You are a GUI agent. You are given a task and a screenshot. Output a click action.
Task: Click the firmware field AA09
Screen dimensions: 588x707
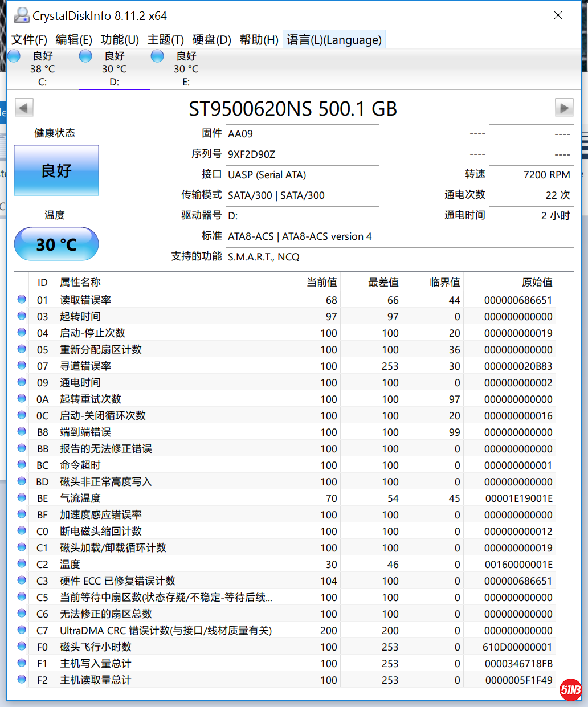pyautogui.click(x=302, y=134)
